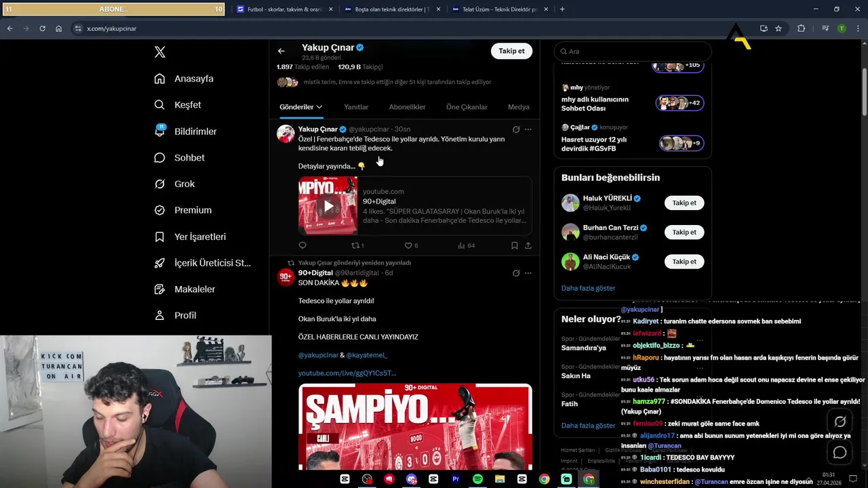
Task: Reload the page
Action: (x=42, y=28)
